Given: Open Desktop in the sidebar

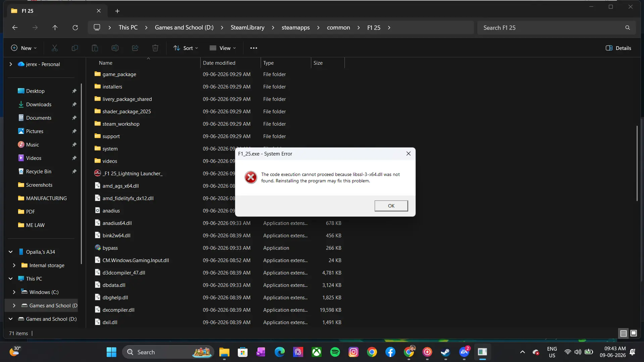Looking at the screenshot, I should [35, 91].
